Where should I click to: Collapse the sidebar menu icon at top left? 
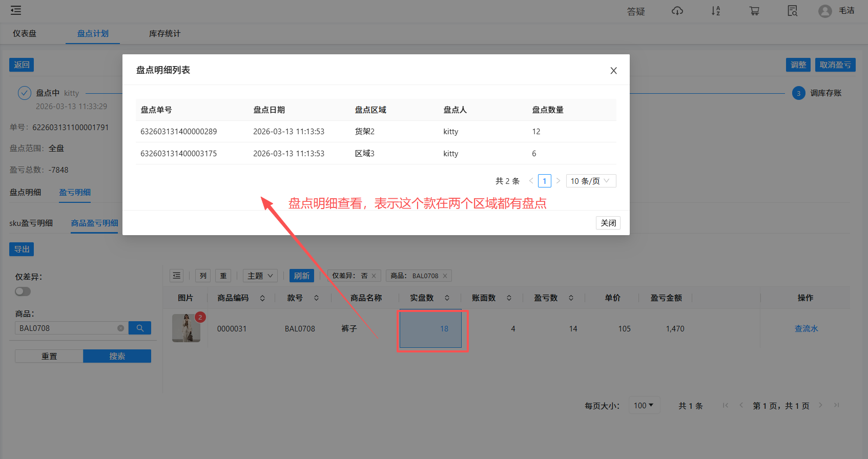click(16, 10)
